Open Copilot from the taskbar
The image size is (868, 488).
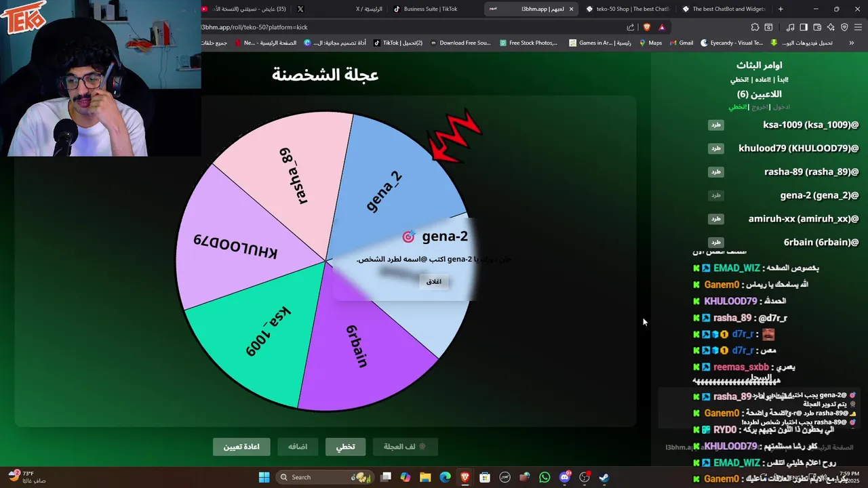pyautogui.click(x=406, y=477)
